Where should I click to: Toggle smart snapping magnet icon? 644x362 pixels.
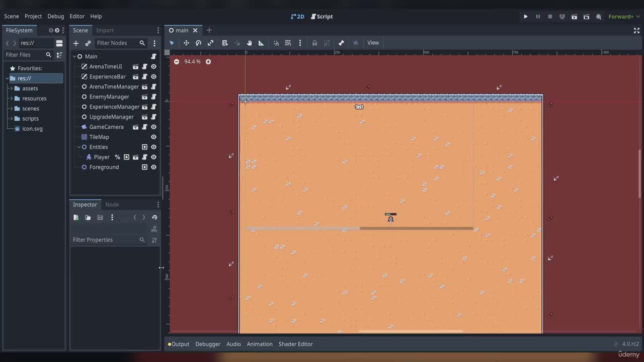click(276, 43)
